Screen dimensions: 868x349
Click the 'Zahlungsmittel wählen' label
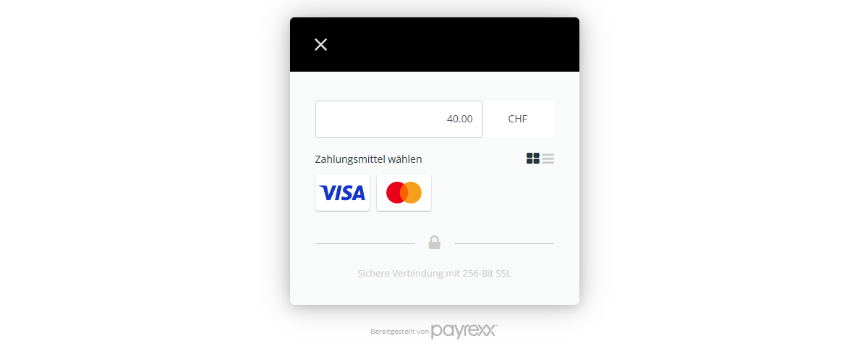tap(368, 159)
